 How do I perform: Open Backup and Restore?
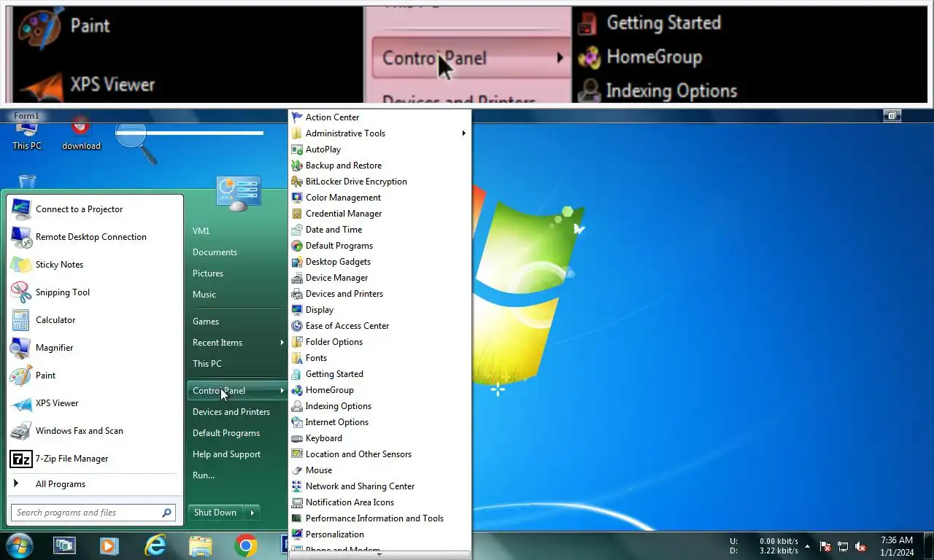379,166
